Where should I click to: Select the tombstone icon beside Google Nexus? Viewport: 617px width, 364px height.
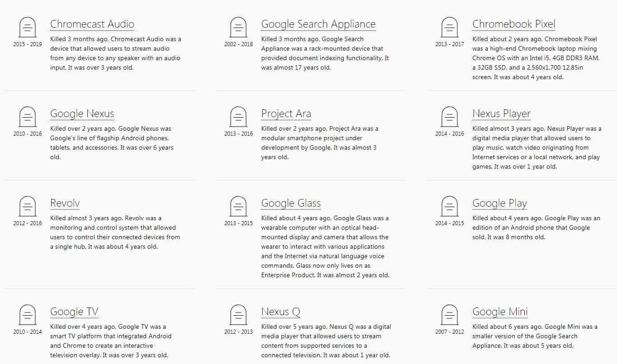(x=28, y=117)
